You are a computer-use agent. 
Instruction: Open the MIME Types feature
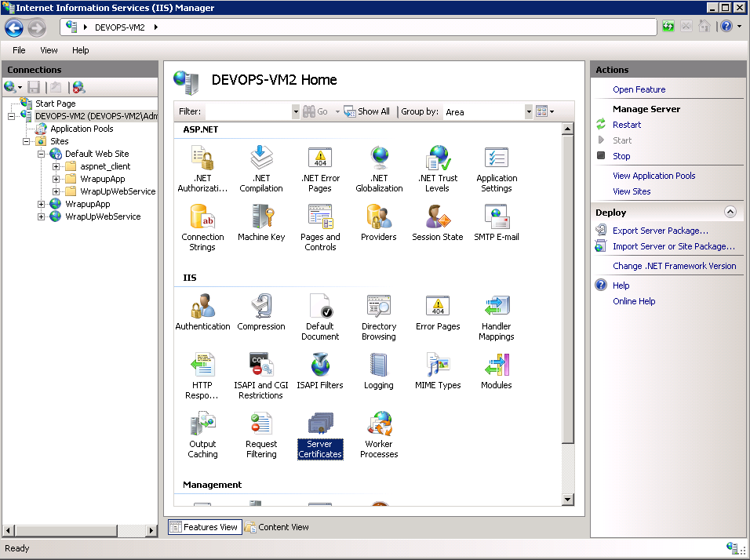438,371
